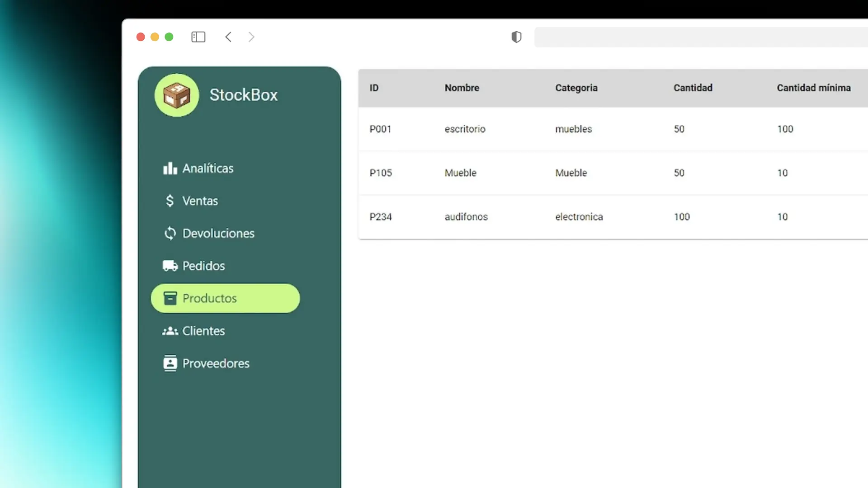Navigate forward using the right arrow

tap(251, 37)
